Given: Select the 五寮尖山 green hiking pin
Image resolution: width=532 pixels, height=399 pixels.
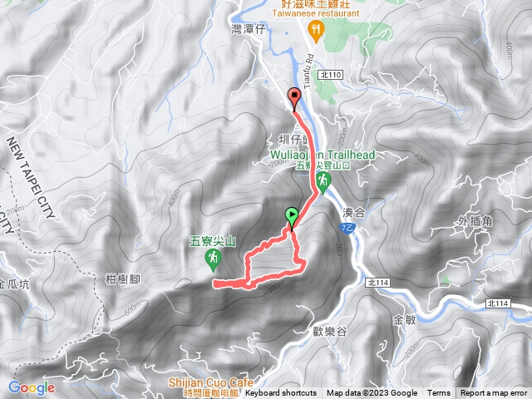Looking at the screenshot, I should tap(213, 260).
